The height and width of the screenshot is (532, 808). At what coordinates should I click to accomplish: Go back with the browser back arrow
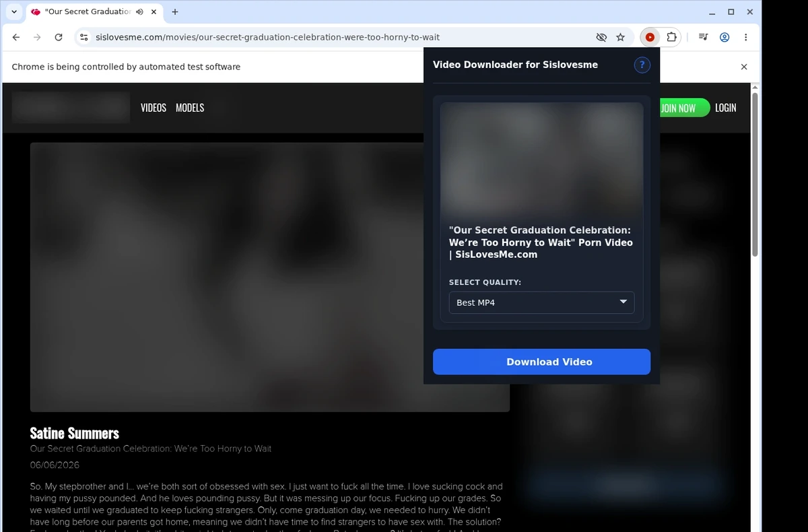click(16, 38)
